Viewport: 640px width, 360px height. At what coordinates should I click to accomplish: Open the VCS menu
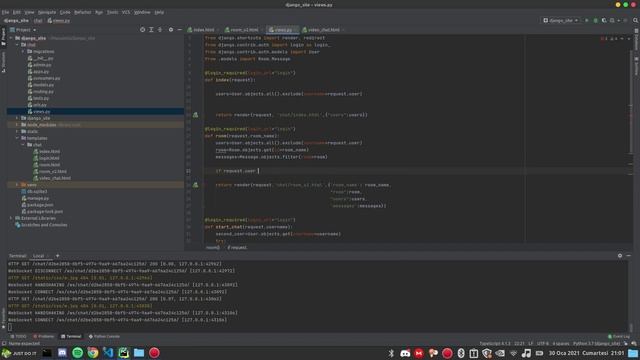tap(126, 12)
